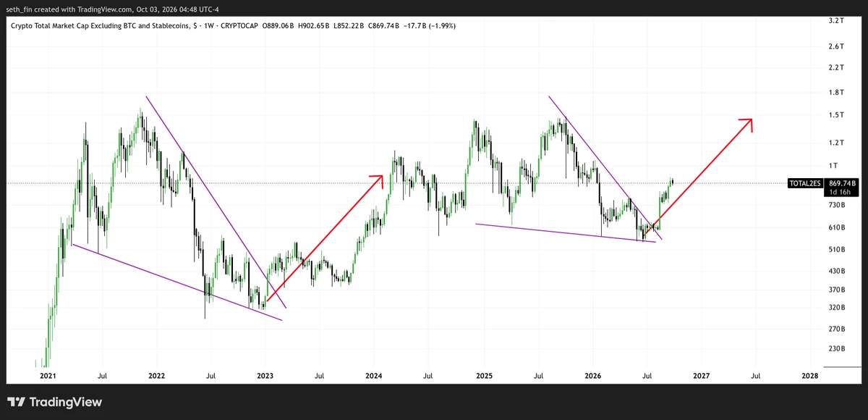Click the 2025 label on the time axis

484,377
